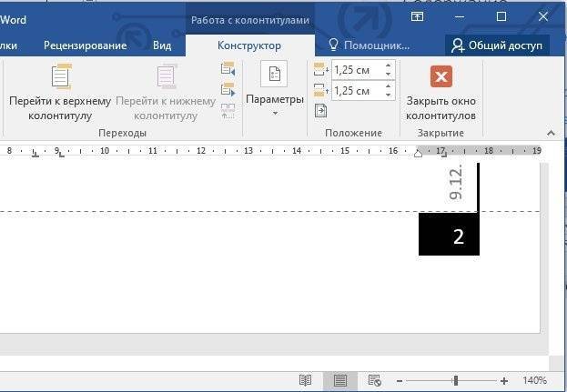The image size is (567, 392).
Task: Click Next section icon in Переходы group
Action: click(228, 89)
